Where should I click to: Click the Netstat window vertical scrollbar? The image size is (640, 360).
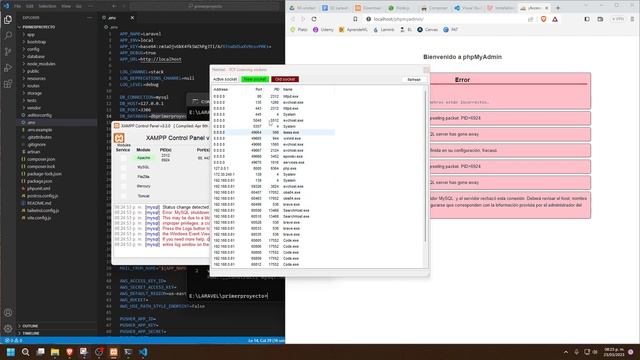click(x=426, y=165)
